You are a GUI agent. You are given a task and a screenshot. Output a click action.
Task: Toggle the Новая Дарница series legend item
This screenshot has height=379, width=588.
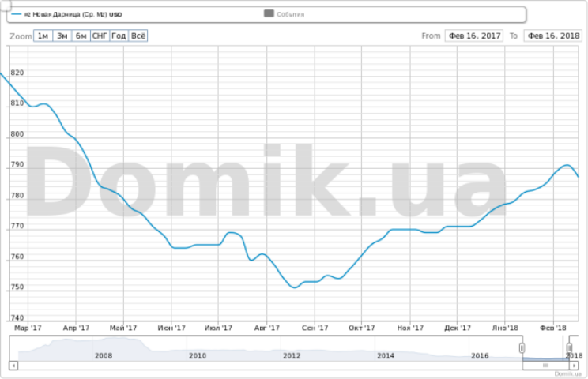click(x=66, y=14)
